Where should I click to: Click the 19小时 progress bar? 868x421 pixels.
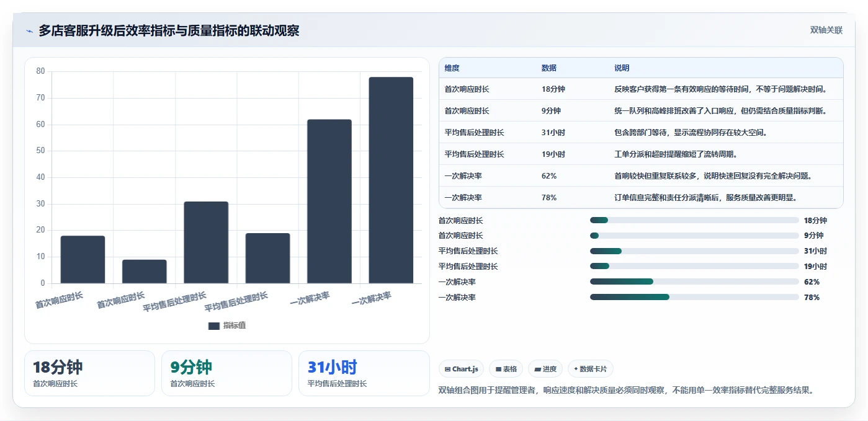pyautogui.click(x=694, y=267)
